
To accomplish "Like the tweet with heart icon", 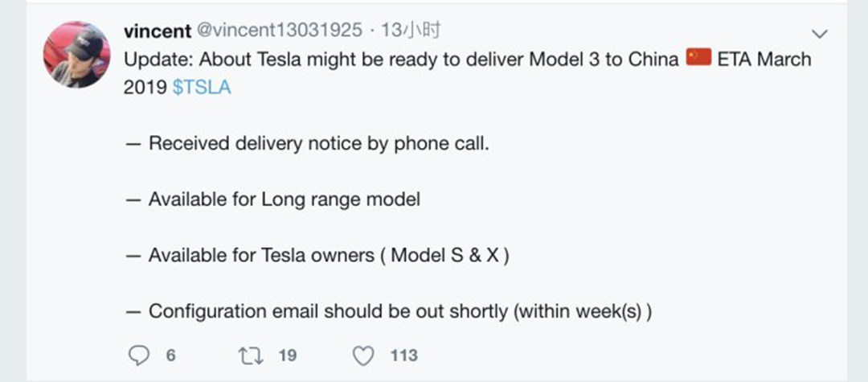I will click(364, 355).
